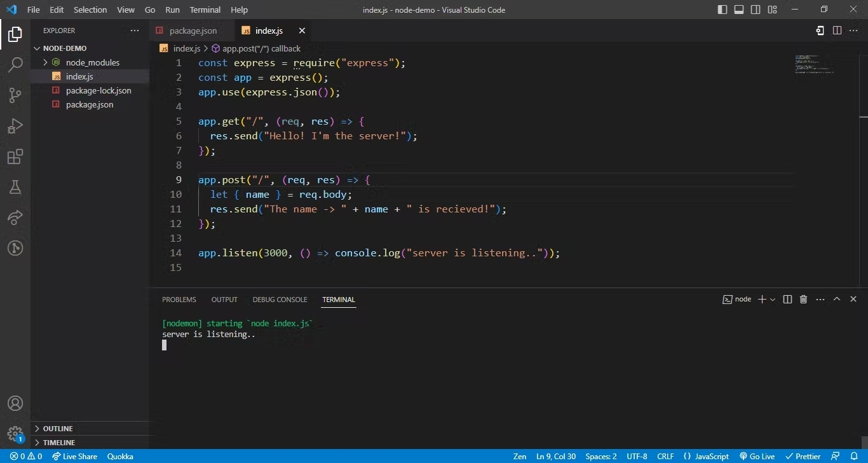Viewport: 868px width, 463px height.
Task: Kill terminal using the trash icon
Action: pyautogui.click(x=803, y=300)
